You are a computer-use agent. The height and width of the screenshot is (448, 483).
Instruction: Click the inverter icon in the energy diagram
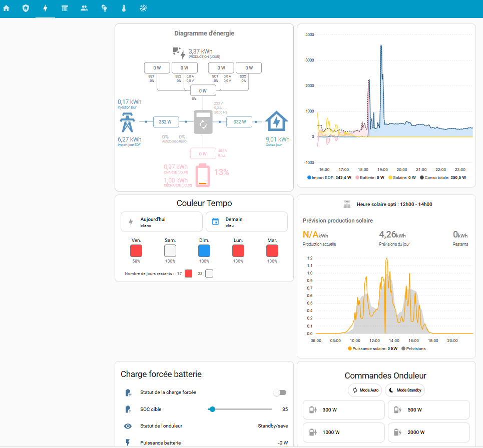[x=203, y=122]
